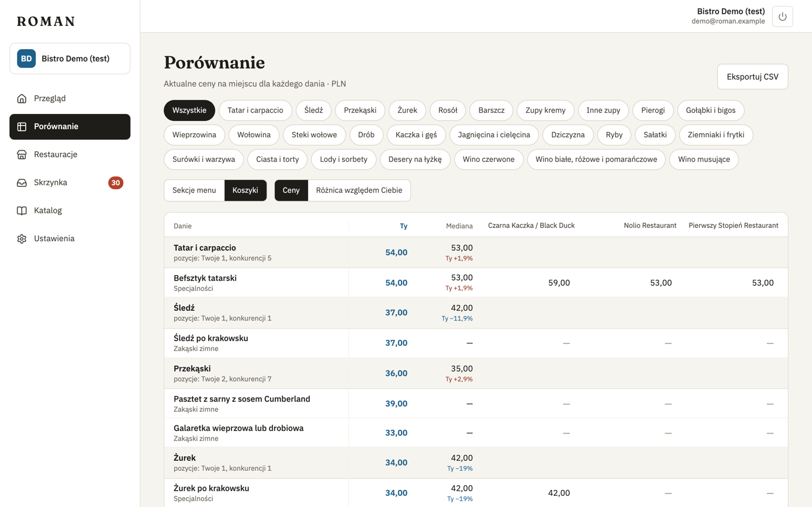
Task: Click Pasztet z sarny z sosem Cumberland
Action: click(x=242, y=399)
